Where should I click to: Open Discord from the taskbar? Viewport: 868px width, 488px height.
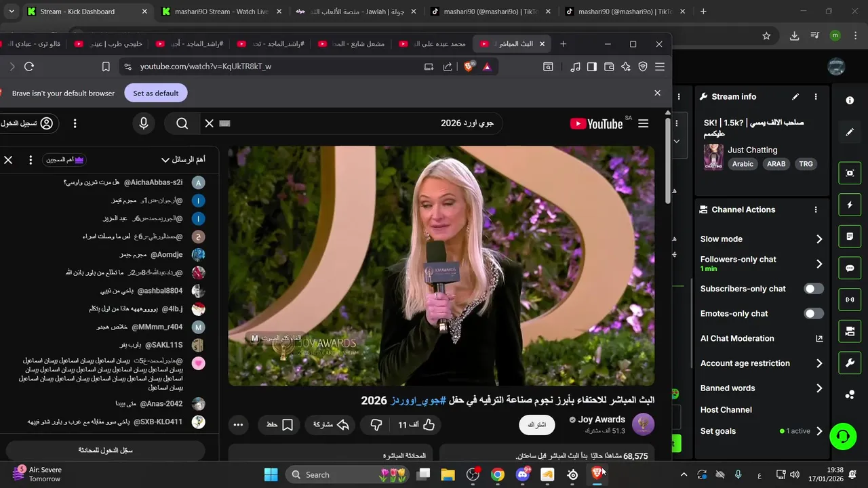[523, 474]
